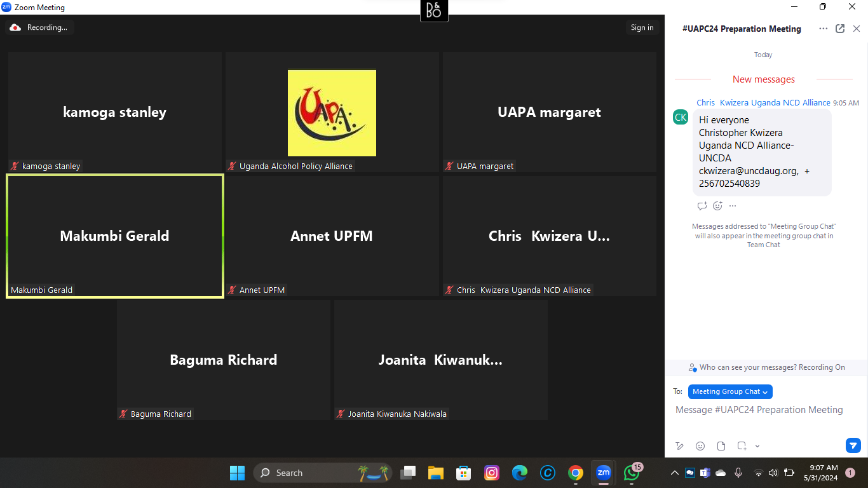This screenshot has width=868, height=488.
Task: Open the taskbar clock showing 9:07 AM
Action: click(820, 473)
